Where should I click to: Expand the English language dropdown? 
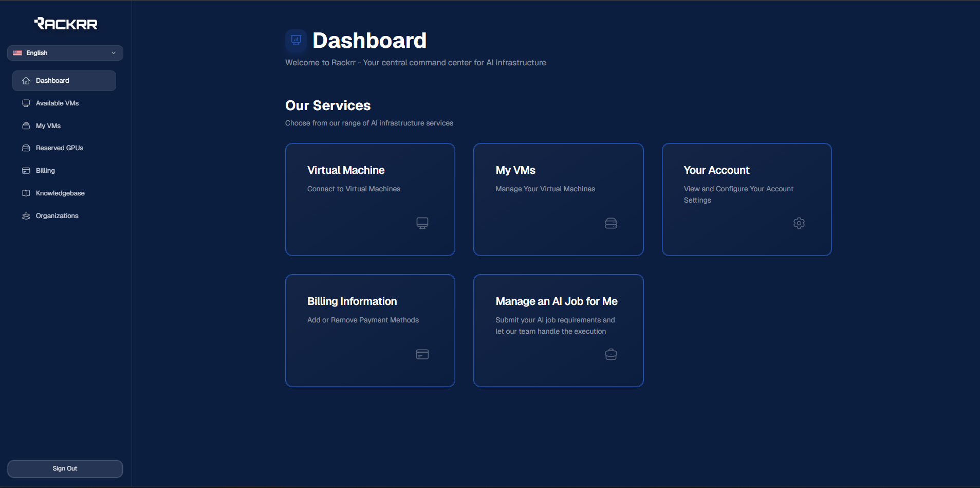[113, 52]
